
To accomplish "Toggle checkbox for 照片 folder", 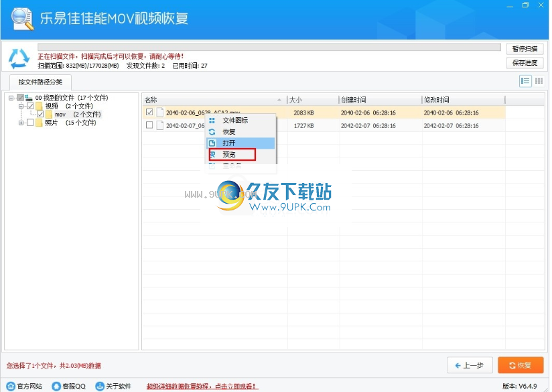I will click(30, 123).
